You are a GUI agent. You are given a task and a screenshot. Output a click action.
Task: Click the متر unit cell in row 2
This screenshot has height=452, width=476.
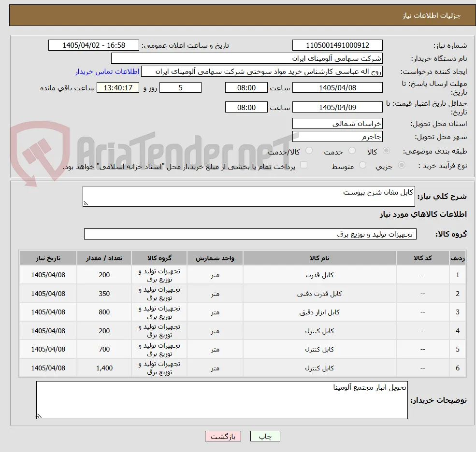tap(215, 294)
